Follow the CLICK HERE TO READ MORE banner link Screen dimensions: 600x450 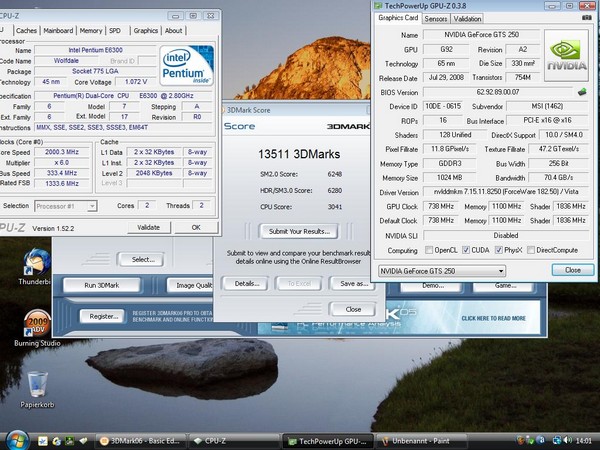494,318
